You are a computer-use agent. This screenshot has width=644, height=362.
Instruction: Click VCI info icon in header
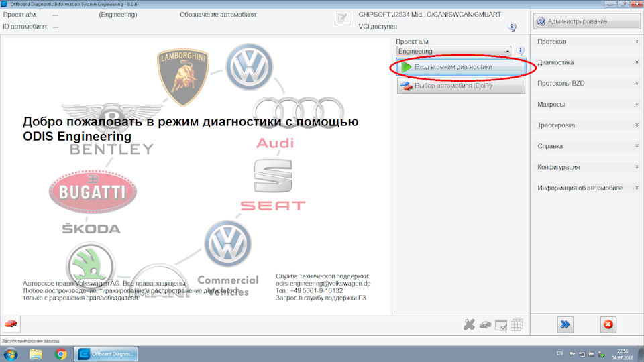point(512,27)
